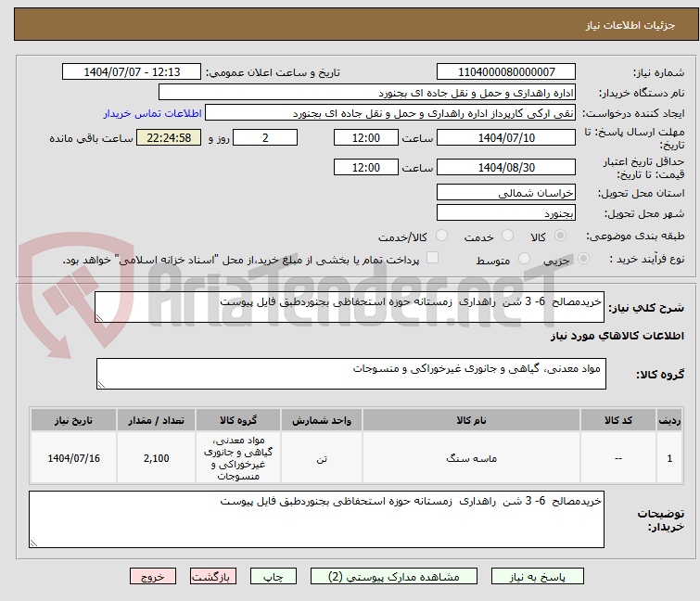Click the گروه کالا column header in table
Image resolution: width=700 pixels, height=601 pixels.
[x=238, y=420]
